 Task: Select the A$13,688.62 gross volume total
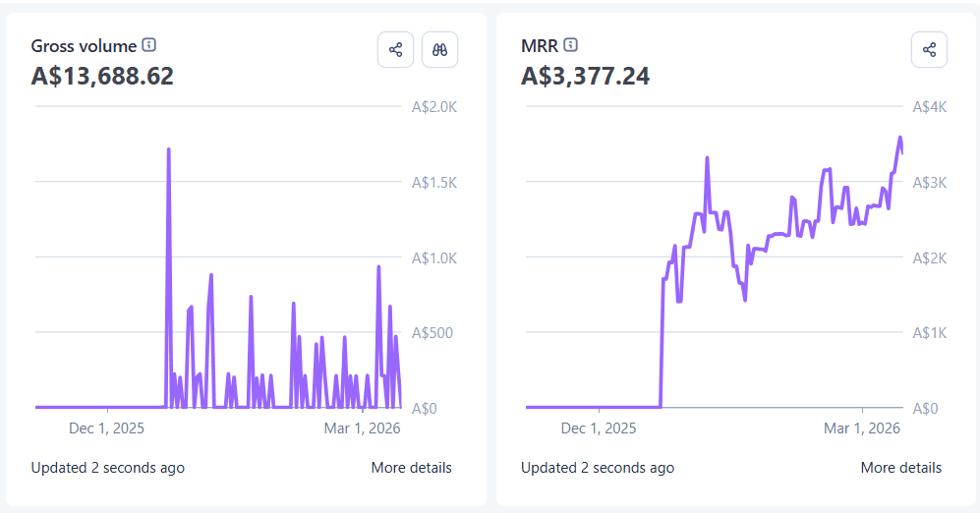click(102, 76)
